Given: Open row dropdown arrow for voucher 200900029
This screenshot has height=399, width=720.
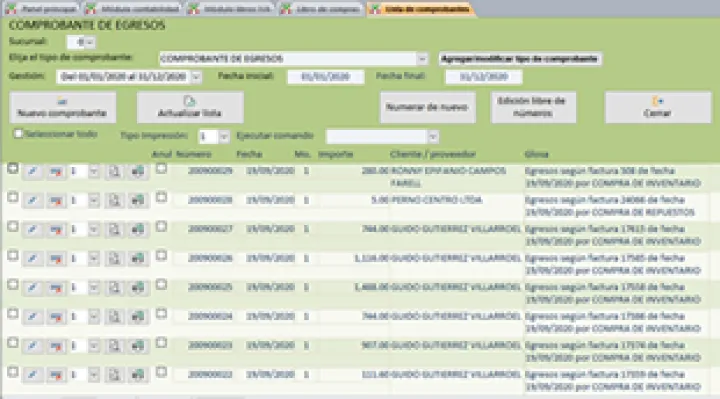Looking at the screenshot, I should coord(94,171).
